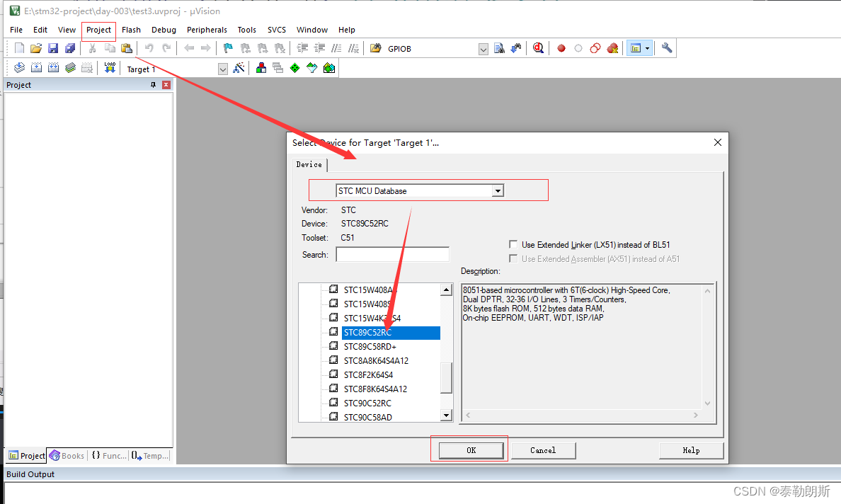This screenshot has height=504, width=841.
Task: Navigate backwards with left arrow icon
Action: (x=189, y=48)
